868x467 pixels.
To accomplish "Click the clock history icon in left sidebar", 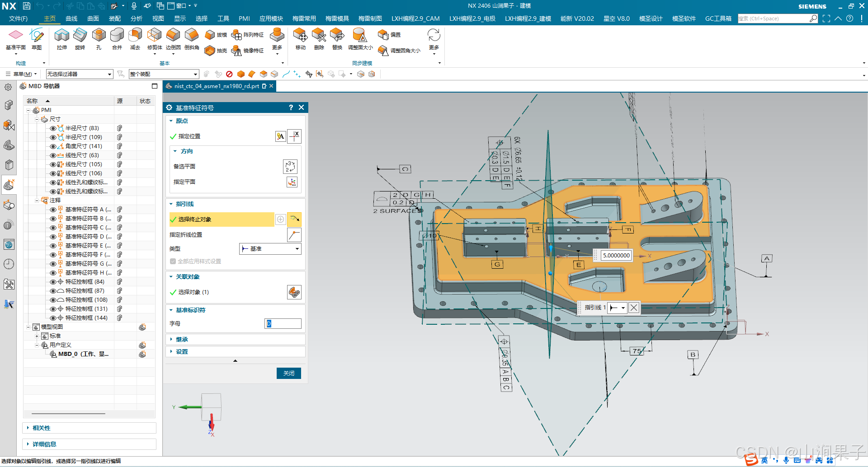I will pos(9,264).
